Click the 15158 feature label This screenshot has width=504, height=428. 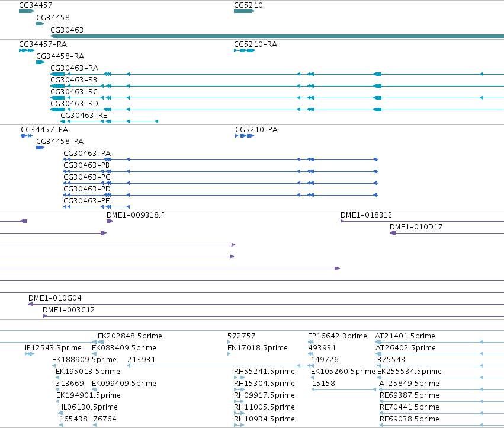click(323, 384)
